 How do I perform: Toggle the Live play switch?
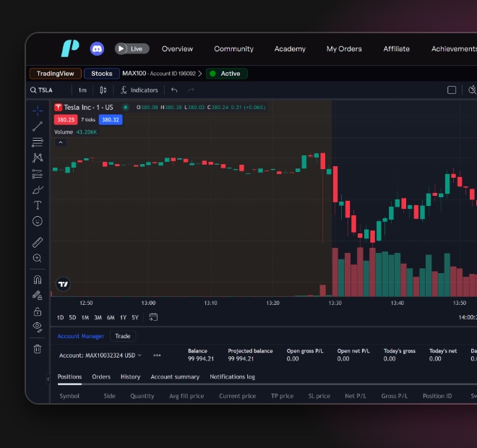coord(132,48)
